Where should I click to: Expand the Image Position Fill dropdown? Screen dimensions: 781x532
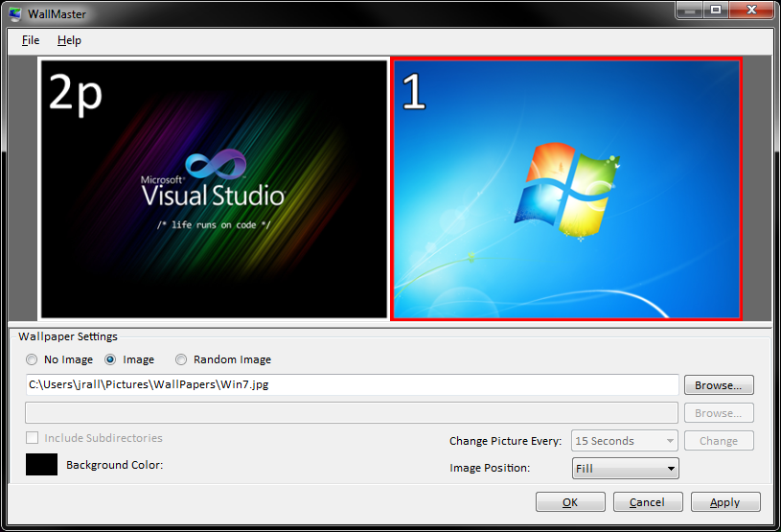[625, 468]
